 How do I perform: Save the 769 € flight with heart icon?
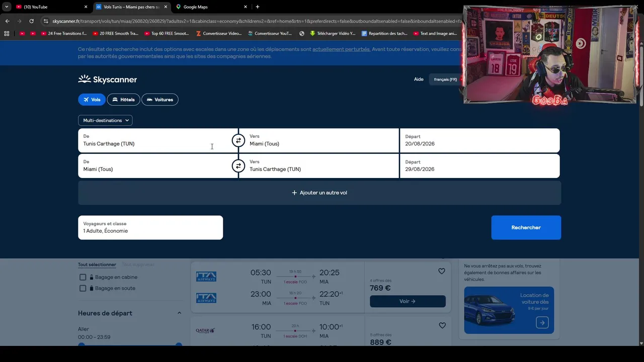(x=441, y=271)
